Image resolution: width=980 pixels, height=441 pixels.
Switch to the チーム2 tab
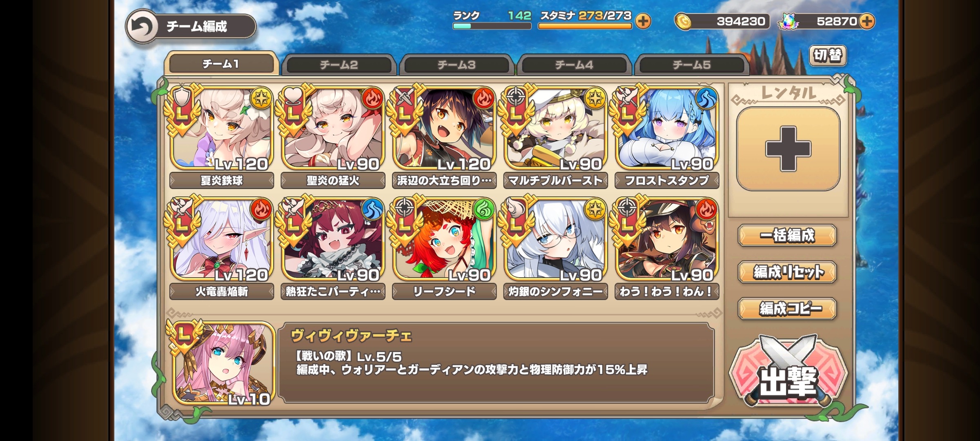click(339, 65)
